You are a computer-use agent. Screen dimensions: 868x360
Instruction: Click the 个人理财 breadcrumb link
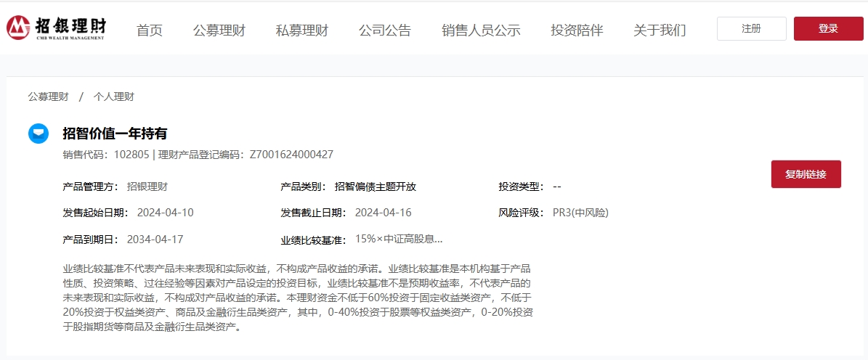113,97
